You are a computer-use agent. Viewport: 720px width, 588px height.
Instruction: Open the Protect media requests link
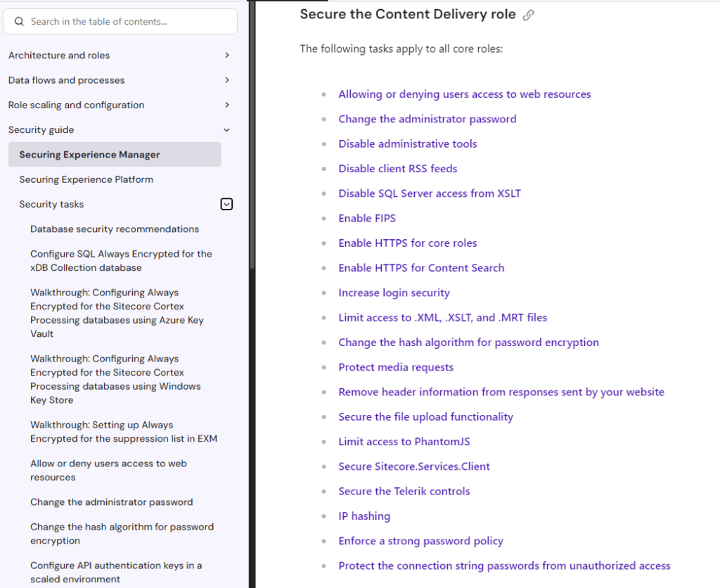click(x=396, y=367)
